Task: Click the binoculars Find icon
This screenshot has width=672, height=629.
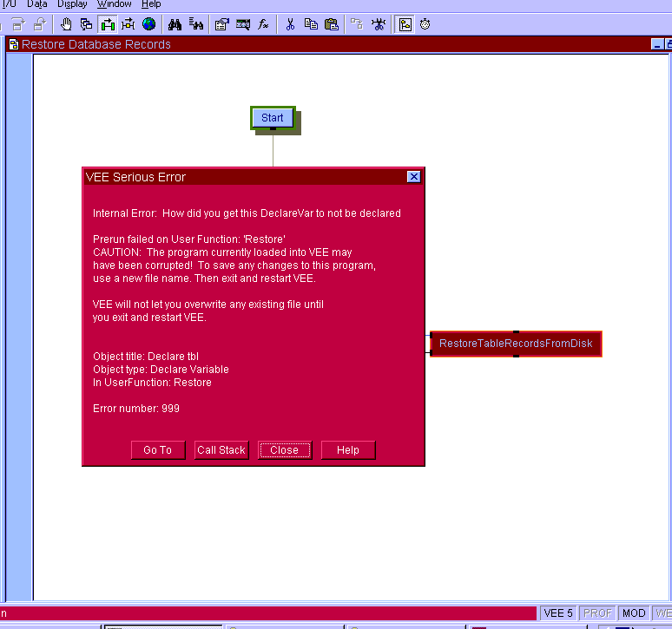Action: pos(175,24)
